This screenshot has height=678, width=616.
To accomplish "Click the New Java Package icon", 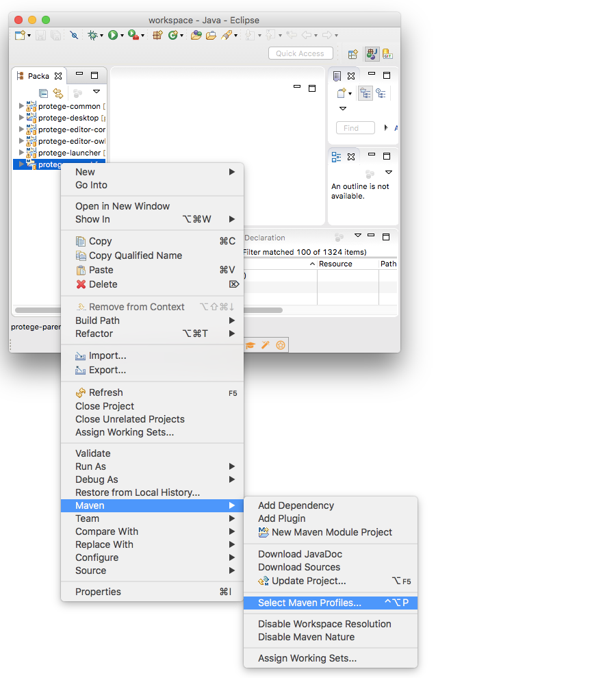I will pyautogui.click(x=158, y=35).
